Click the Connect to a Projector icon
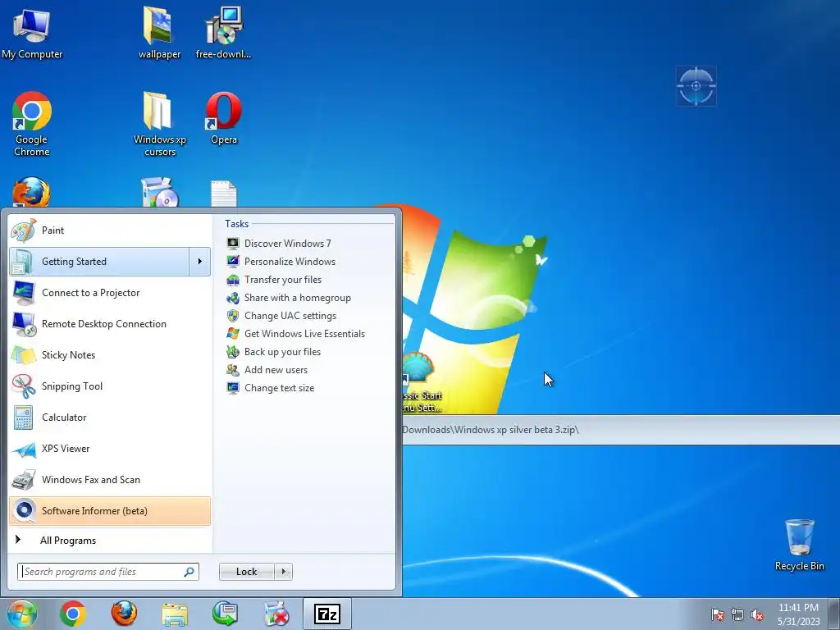This screenshot has width=840, height=630. pyautogui.click(x=24, y=293)
